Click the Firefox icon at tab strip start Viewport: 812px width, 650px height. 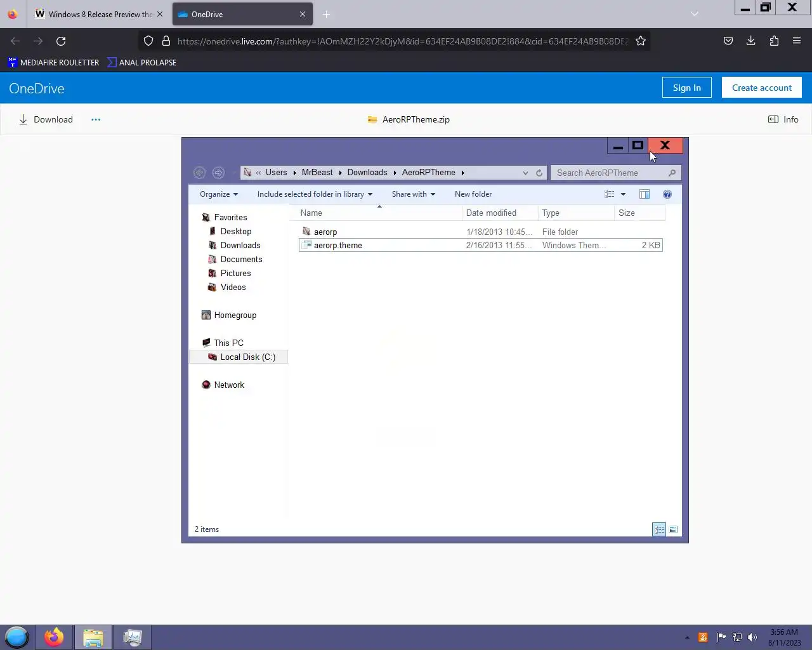pyautogui.click(x=12, y=14)
